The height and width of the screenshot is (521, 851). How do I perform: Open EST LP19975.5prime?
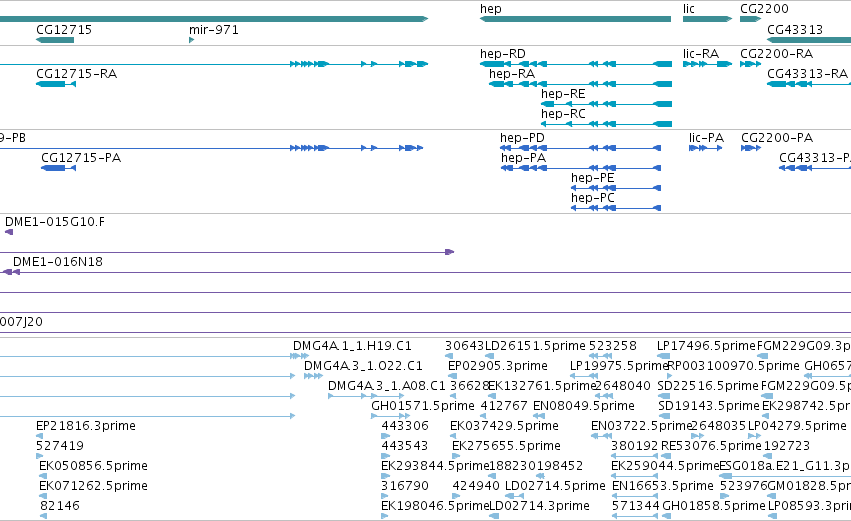point(619,366)
